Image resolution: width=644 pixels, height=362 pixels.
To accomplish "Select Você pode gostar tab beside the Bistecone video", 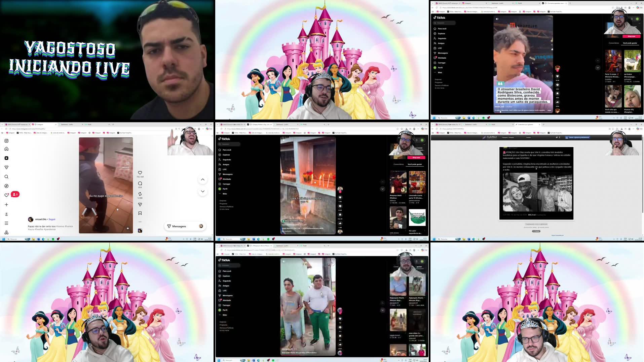I will point(630,43).
